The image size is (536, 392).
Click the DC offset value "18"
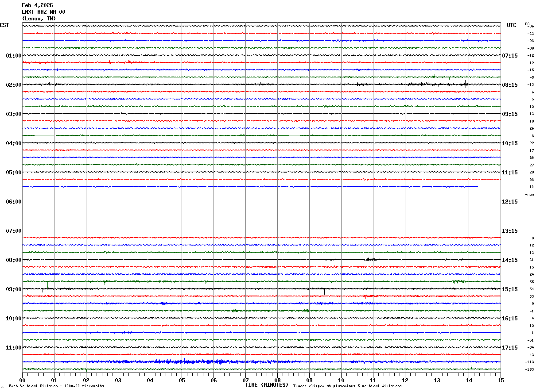pyautogui.click(x=532, y=121)
